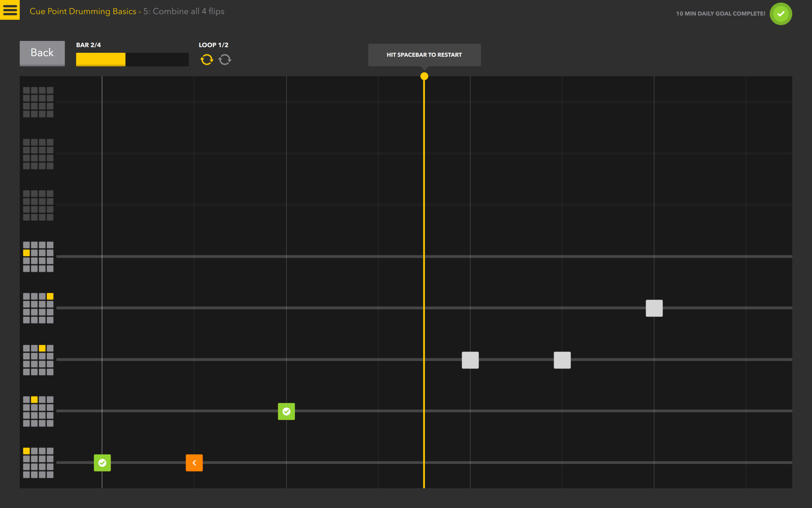Click the first gray upcoming note square

(x=470, y=360)
